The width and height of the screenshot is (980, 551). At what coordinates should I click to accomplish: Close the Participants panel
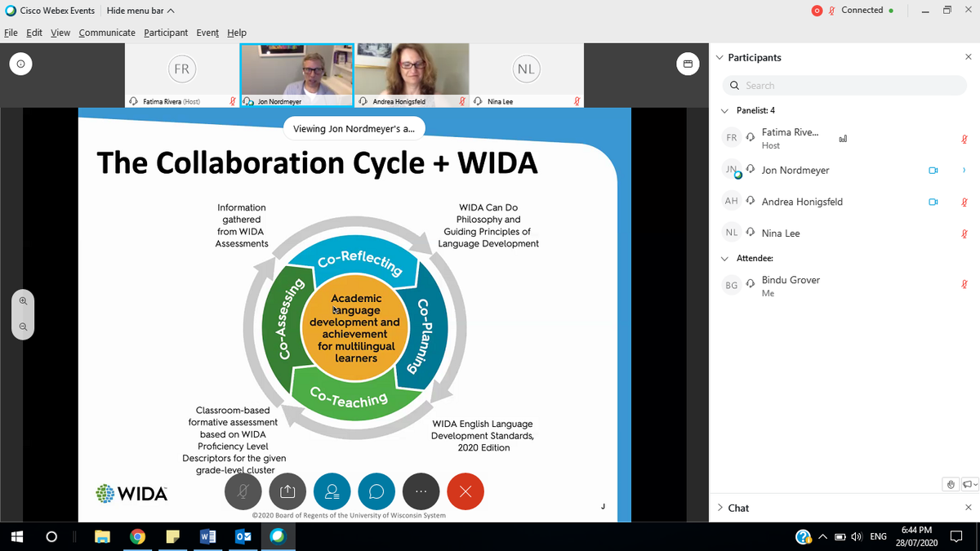tap(968, 57)
